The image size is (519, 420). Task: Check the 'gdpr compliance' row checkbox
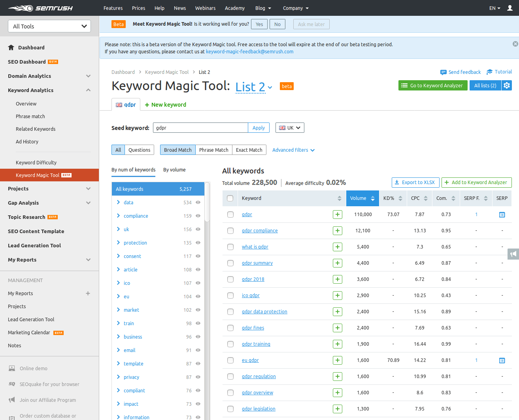point(230,231)
